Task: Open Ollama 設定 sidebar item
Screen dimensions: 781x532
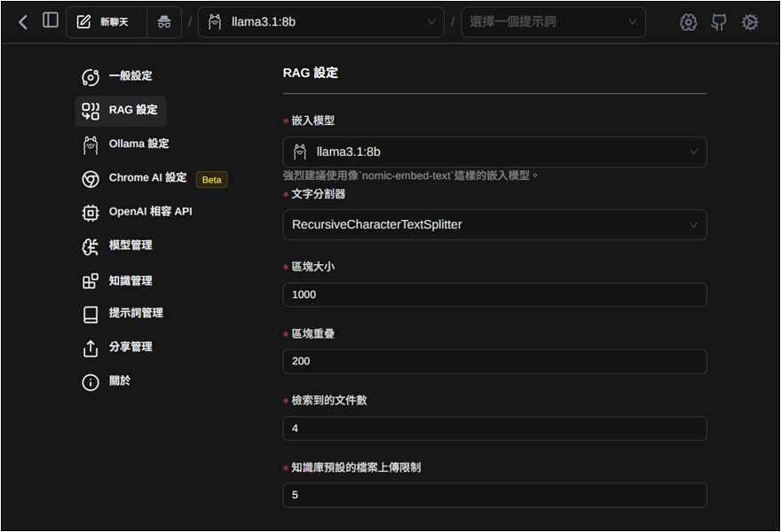Action: click(125, 145)
